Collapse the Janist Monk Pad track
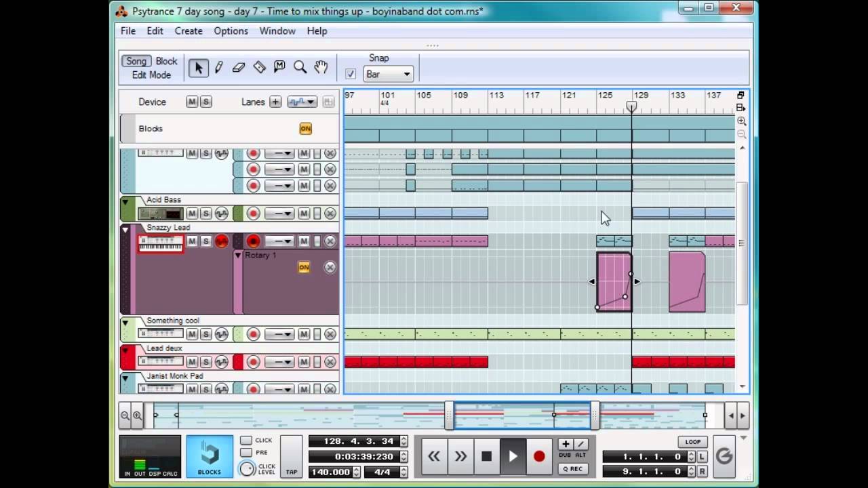868x488 pixels. tap(125, 378)
